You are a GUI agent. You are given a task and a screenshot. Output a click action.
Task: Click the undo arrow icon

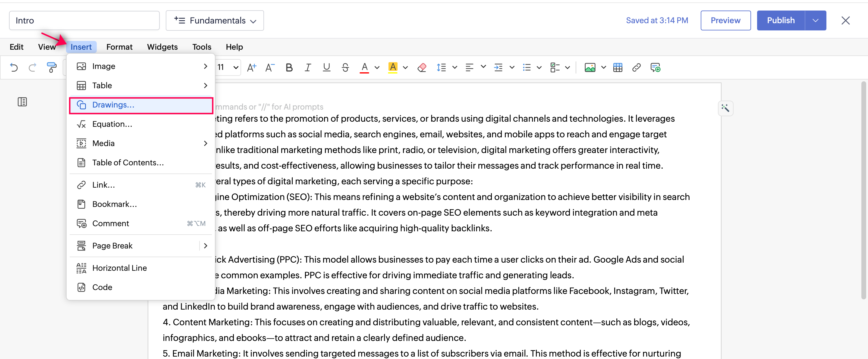tap(14, 67)
